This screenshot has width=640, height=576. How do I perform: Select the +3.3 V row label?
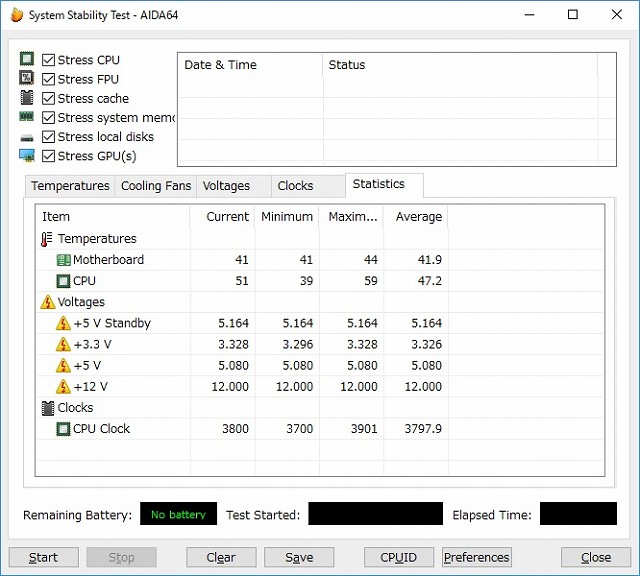(x=93, y=345)
